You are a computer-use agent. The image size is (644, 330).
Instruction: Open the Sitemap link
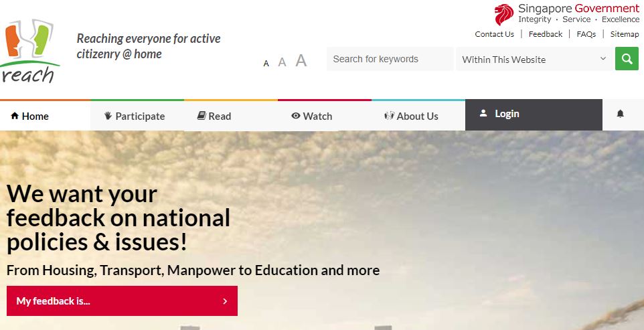pos(624,34)
